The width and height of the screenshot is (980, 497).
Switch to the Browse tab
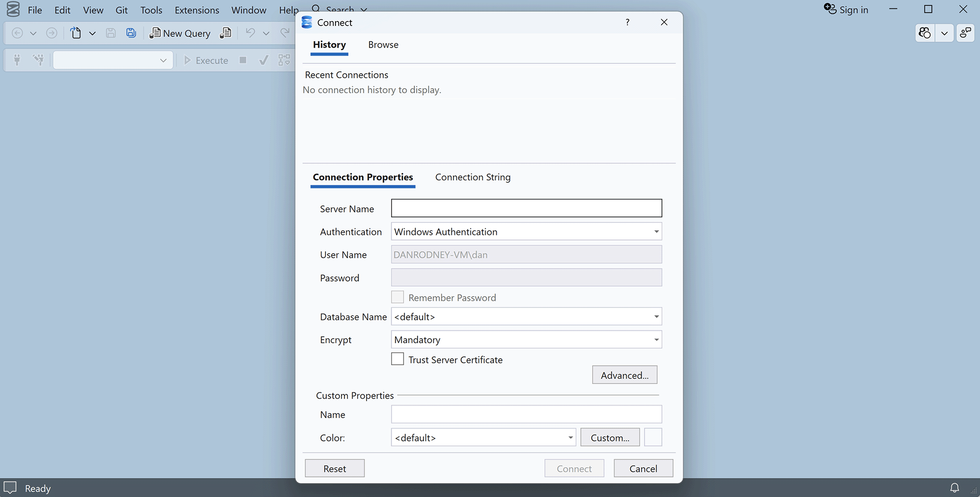(x=383, y=45)
